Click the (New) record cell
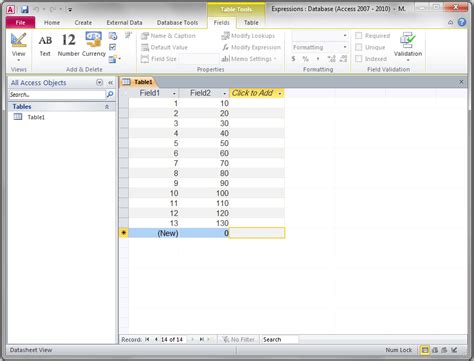Screen dimensions: 474x361 pyautogui.click(x=154, y=233)
